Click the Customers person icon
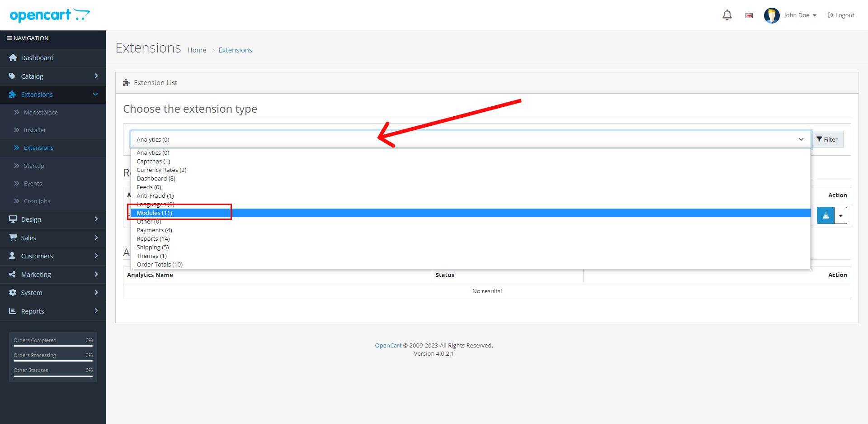This screenshot has width=868, height=424. 13,256
